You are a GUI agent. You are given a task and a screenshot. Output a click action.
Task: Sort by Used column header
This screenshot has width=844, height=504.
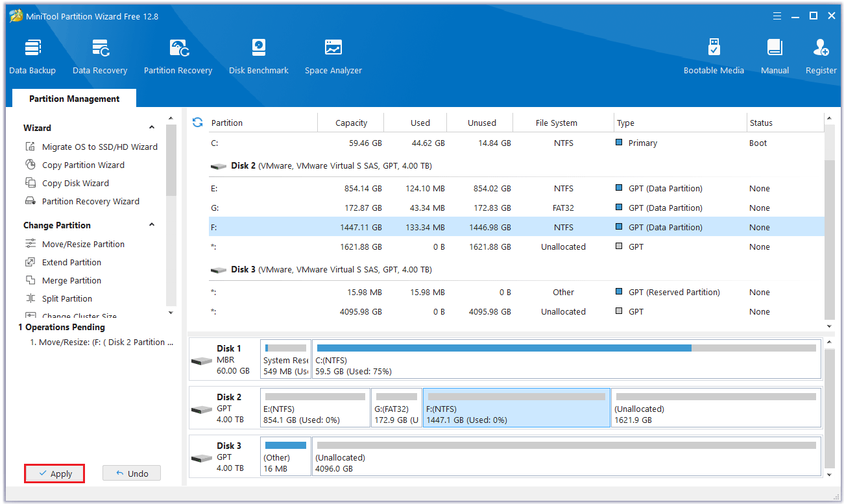(416, 123)
